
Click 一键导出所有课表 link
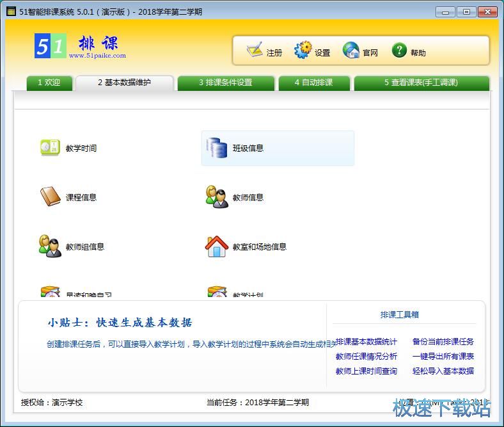click(x=443, y=357)
